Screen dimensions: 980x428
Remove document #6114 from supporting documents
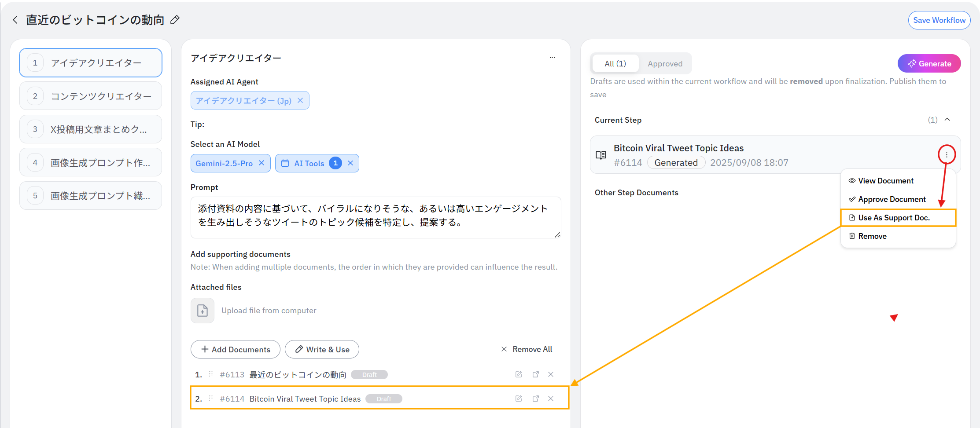point(551,399)
